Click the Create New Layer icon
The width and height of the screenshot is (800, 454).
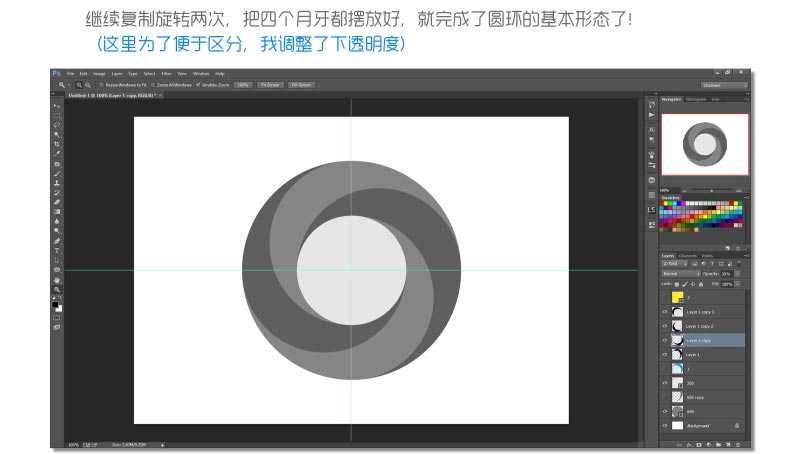pyautogui.click(x=726, y=441)
